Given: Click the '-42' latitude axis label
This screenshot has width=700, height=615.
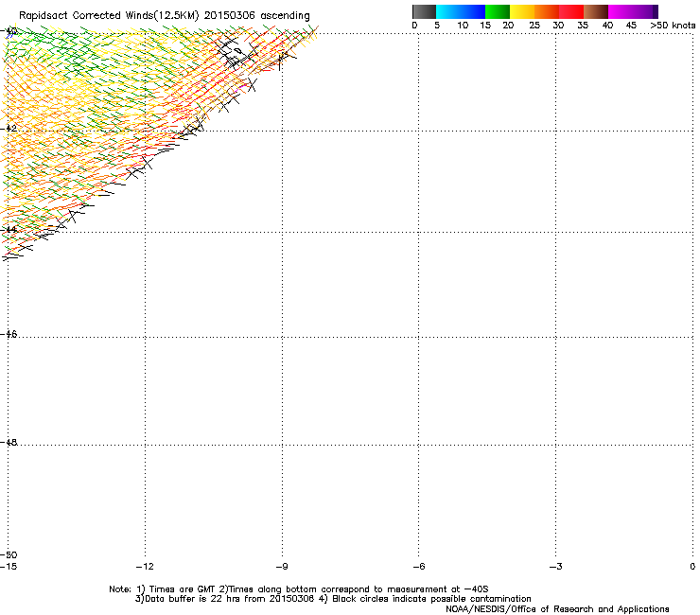Looking at the screenshot, I should (x=9, y=128).
